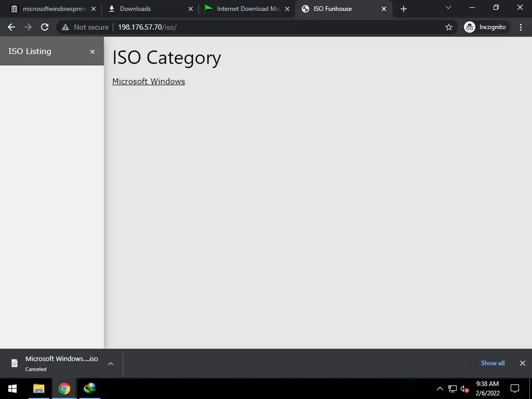This screenshot has width=532, height=399.
Task: Go back to the previous page
Action: (11, 27)
